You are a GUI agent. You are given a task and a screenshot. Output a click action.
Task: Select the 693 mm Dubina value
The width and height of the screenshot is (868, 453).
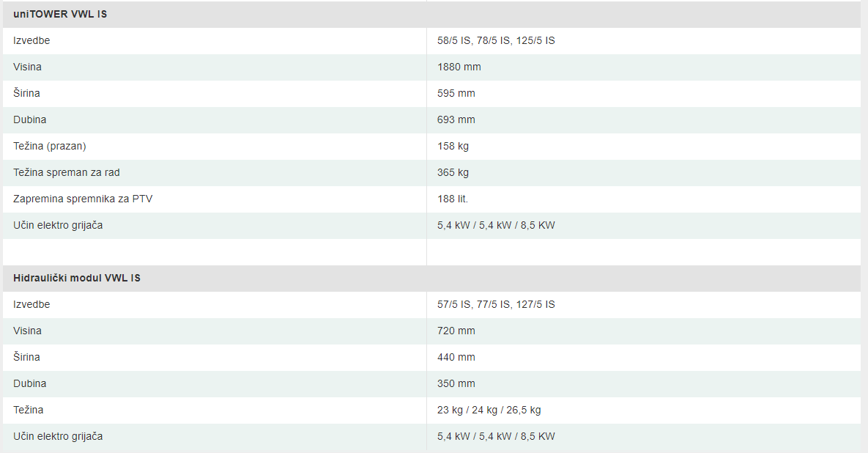pyautogui.click(x=456, y=119)
